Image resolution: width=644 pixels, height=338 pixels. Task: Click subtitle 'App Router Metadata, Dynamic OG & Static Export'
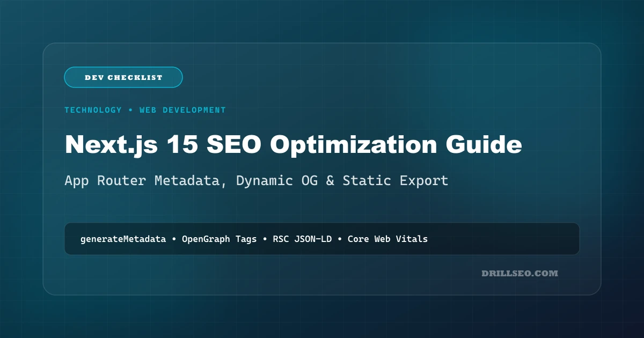(x=257, y=181)
